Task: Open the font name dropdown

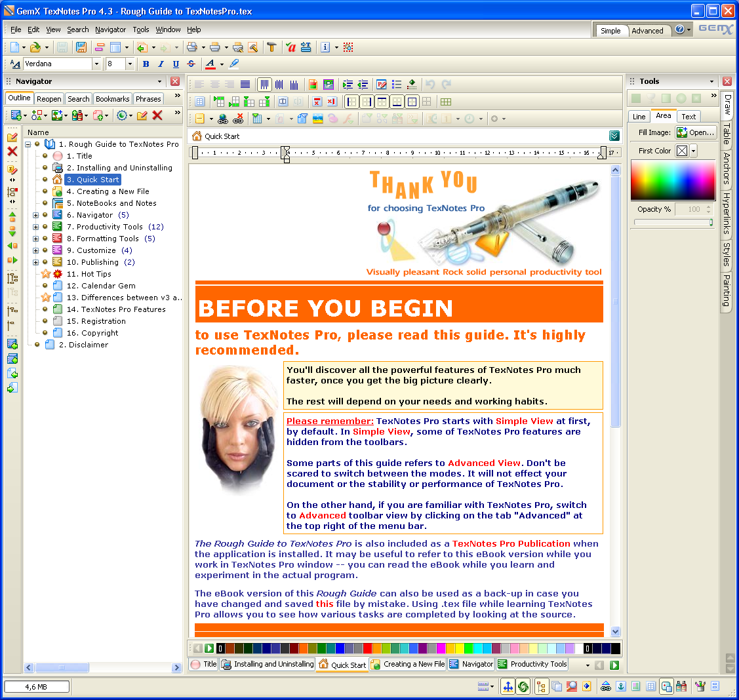Action: pyautogui.click(x=96, y=64)
